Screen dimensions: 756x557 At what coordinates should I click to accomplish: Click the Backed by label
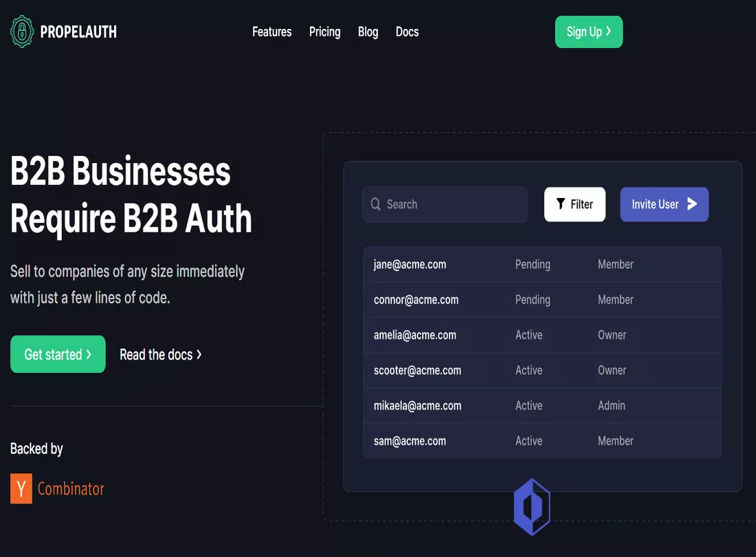(36, 449)
